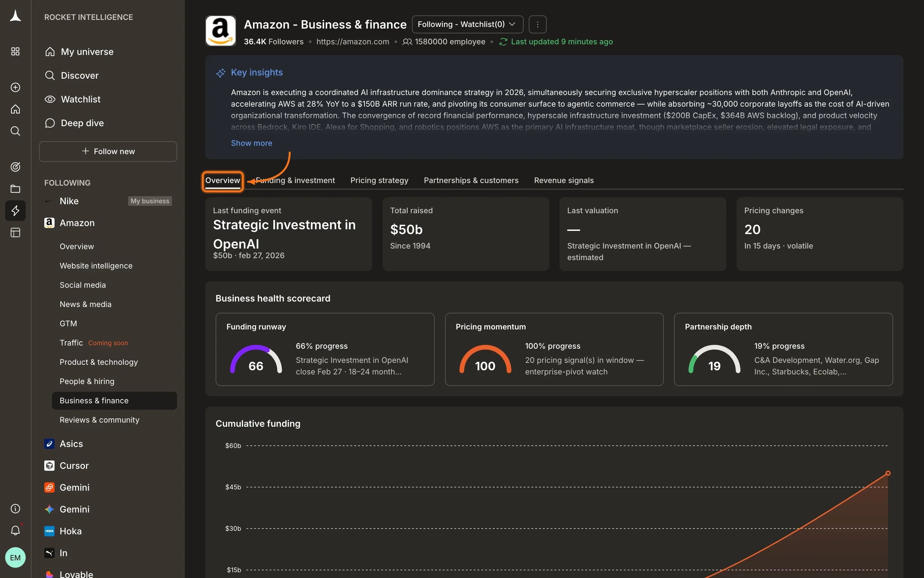The height and width of the screenshot is (578, 924).
Task: Click the plus circle icon in the left rail
Action: coord(15,87)
